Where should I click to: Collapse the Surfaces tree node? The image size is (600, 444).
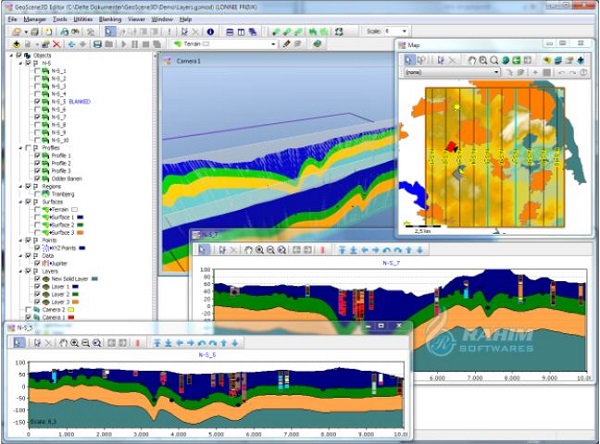click(x=20, y=201)
